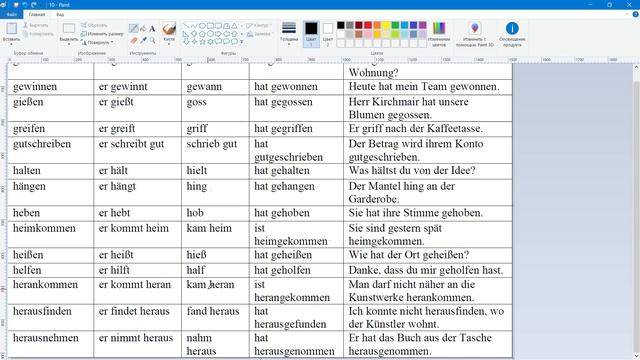Switch to the View (Вид) tab
This screenshot has height=360, width=640.
(x=60, y=14)
